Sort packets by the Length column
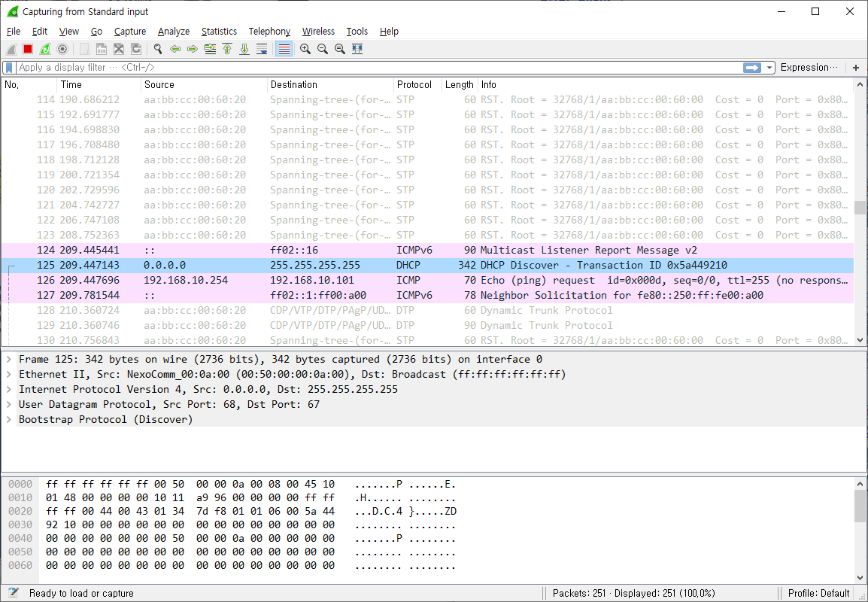The height and width of the screenshot is (602, 868). [460, 85]
